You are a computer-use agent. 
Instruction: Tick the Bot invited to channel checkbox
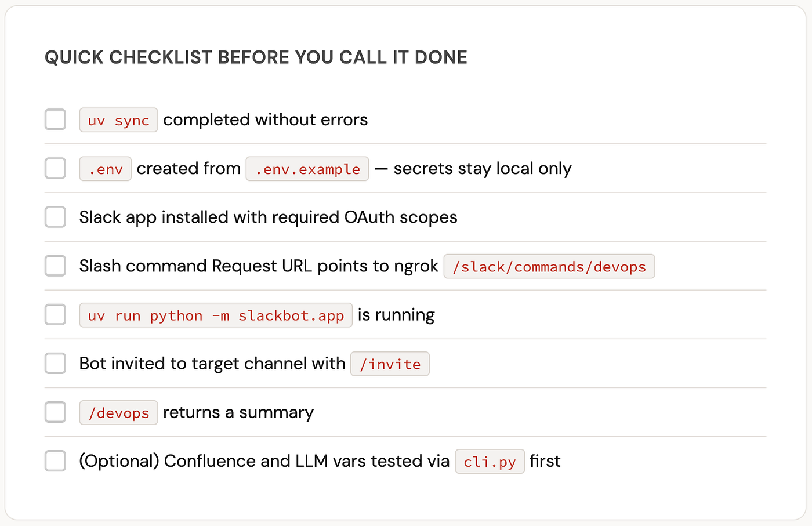pyautogui.click(x=55, y=364)
